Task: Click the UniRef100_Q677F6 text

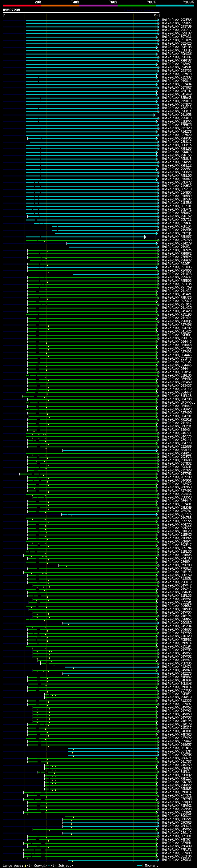Action: pos(176,515)
